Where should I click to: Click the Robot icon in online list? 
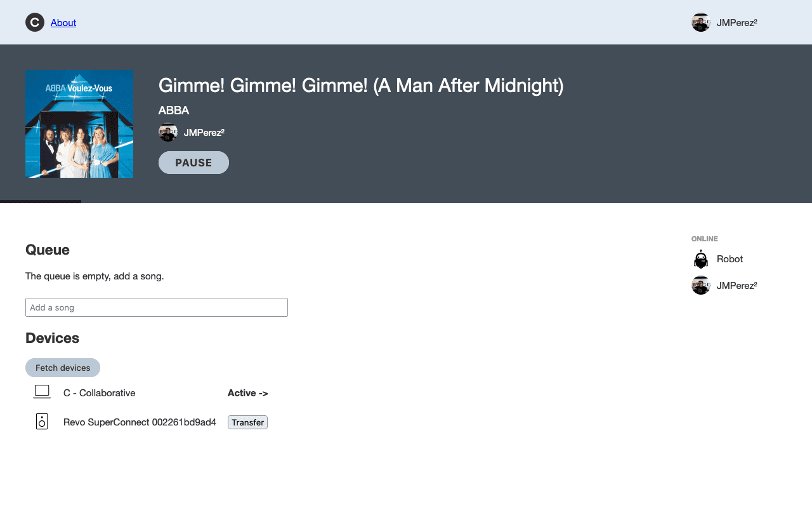click(x=701, y=259)
